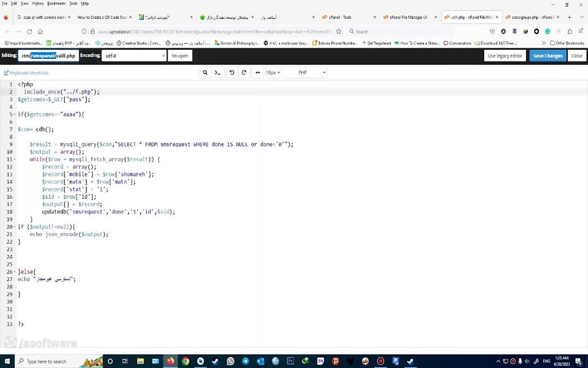Screen dimensions: 588x368
Task: Open the Bookmarks menu
Action: pyautogui.click(x=56, y=3)
